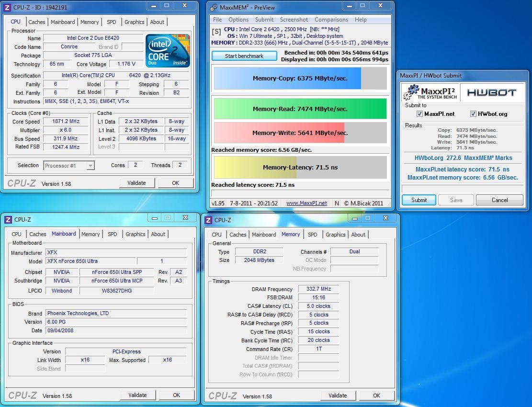Select Mainboard tab in Memory CPU-Z window
The height and width of the screenshot is (407, 532).
pyautogui.click(x=264, y=235)
